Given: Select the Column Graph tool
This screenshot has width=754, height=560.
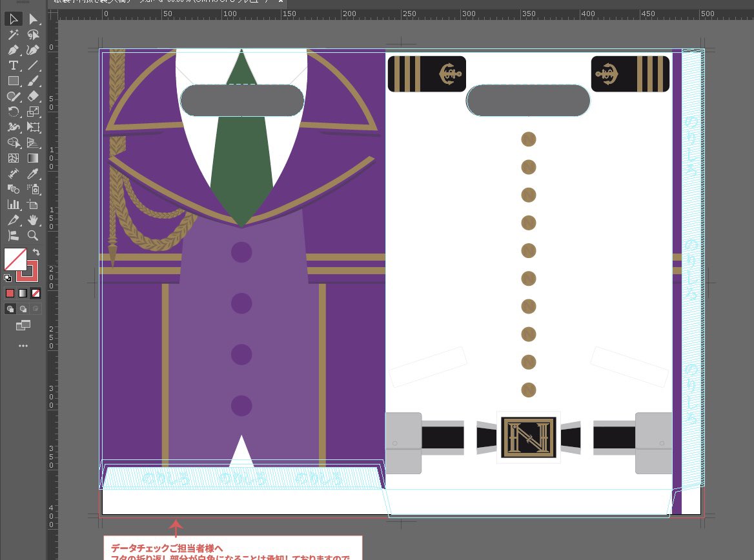Looking at the screenshot, I should pyautogui.click(x=14, y=205).
